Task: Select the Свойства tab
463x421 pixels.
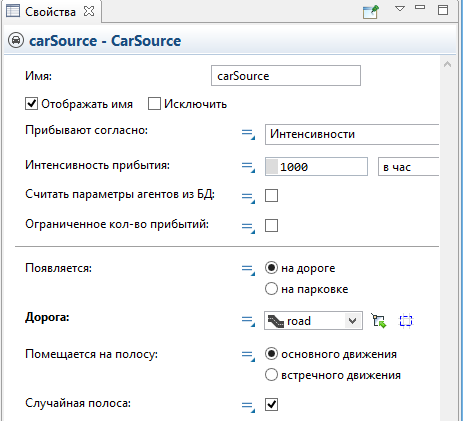Action: pos(50,12)
